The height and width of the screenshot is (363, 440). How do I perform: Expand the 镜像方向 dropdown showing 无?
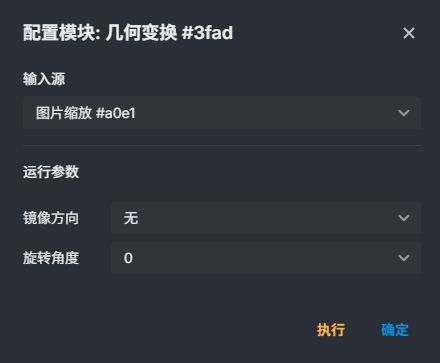266,218
